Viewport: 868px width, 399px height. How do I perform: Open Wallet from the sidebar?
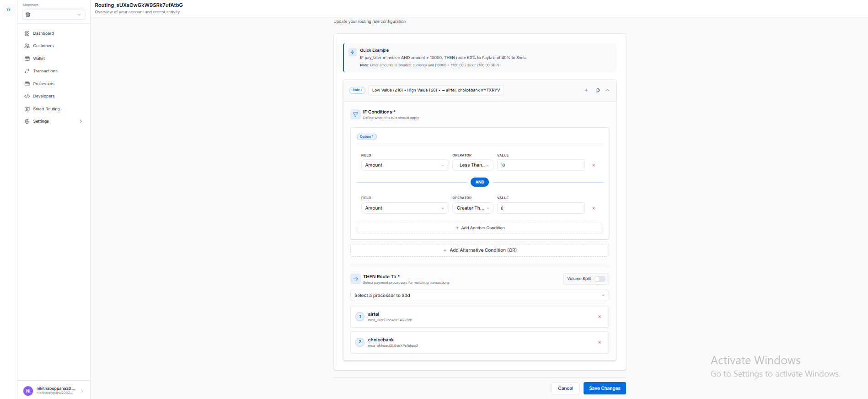[x=39, y=59]
